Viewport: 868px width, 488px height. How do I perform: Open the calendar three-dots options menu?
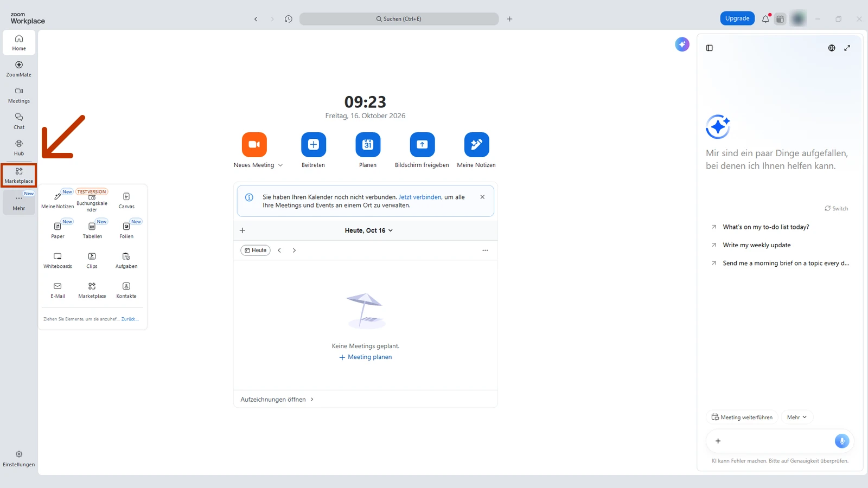[x=485, y=251]
